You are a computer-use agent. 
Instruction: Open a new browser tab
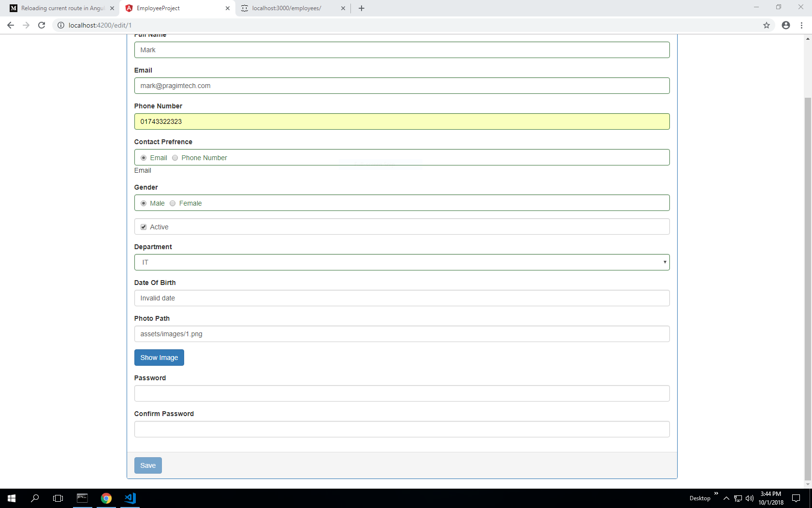click(x=362, y=8)
